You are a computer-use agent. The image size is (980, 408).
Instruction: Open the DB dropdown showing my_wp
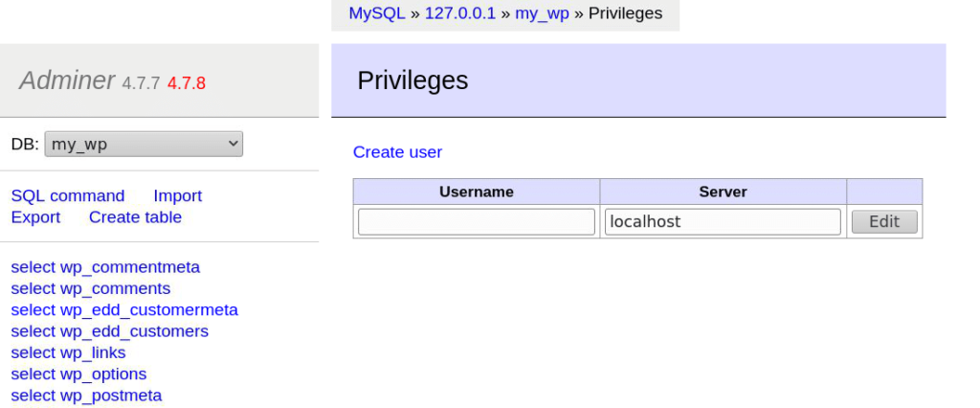(144, 144)
